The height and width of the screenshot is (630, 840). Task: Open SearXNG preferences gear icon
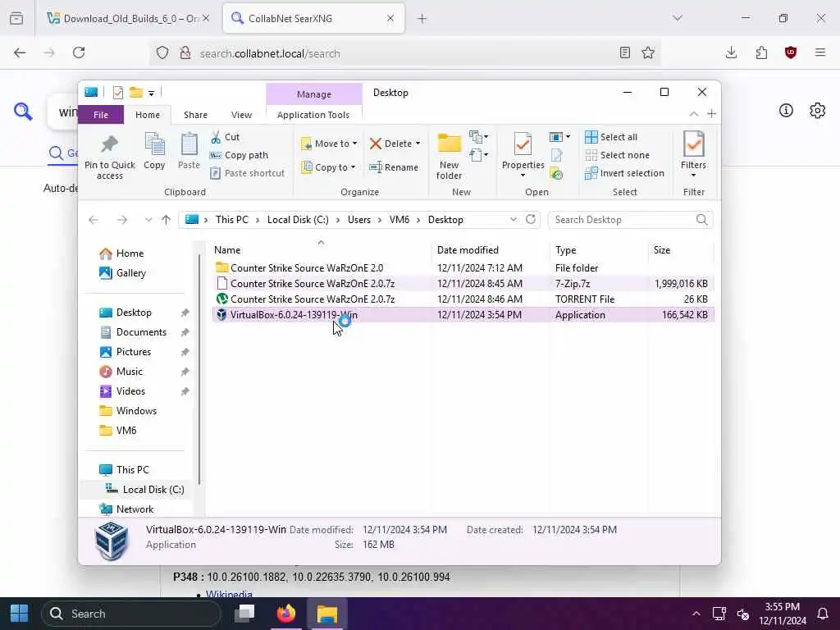coord(818,111)
